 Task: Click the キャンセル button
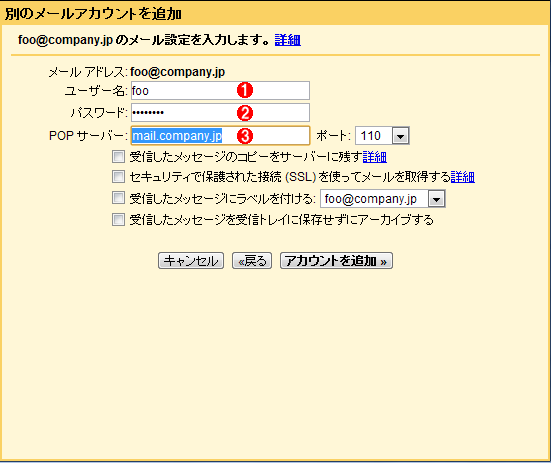tap(191, 261)
